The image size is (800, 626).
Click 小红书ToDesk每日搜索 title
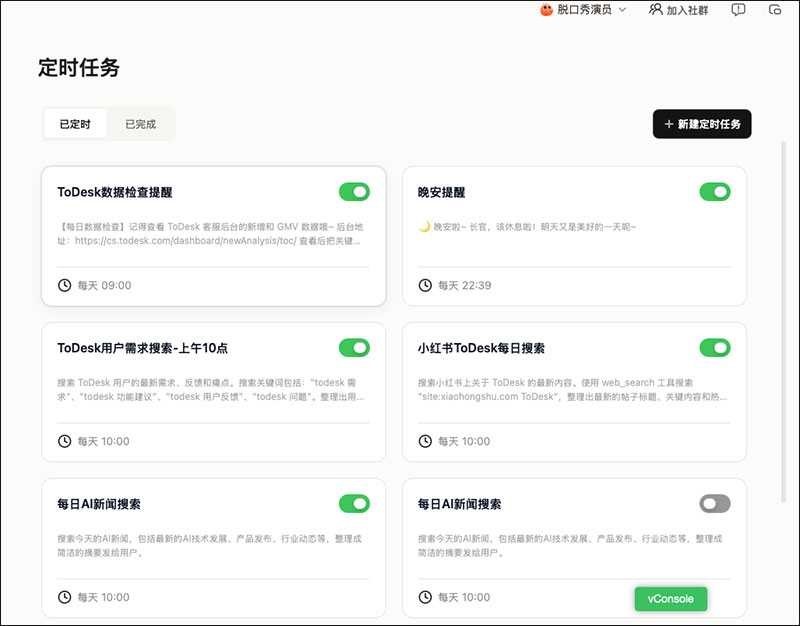pyautogui.click(x=481, y=348)
